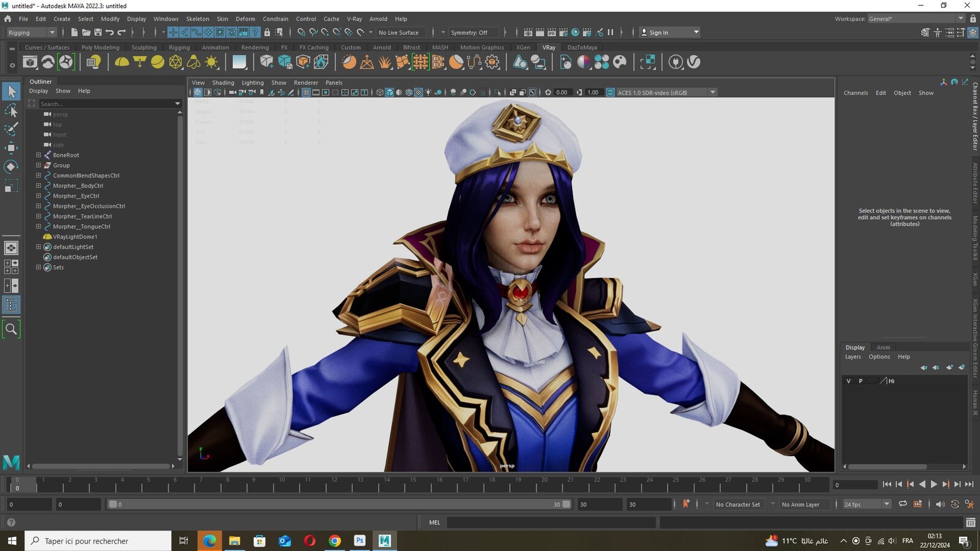Toggle the viewport grid display
The width and height of the screenshot is (980, 551).
click(x=306, y=92)
